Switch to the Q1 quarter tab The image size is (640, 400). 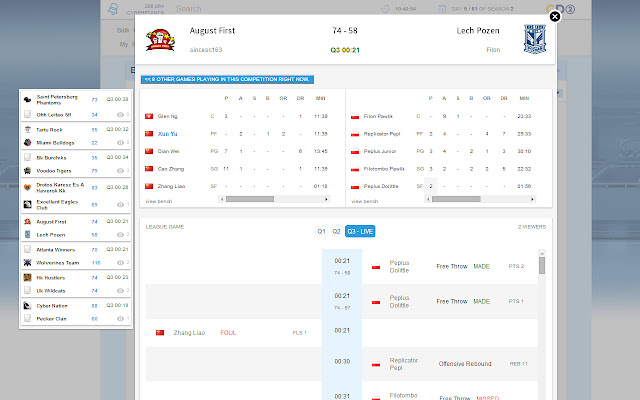pos(321,231)
